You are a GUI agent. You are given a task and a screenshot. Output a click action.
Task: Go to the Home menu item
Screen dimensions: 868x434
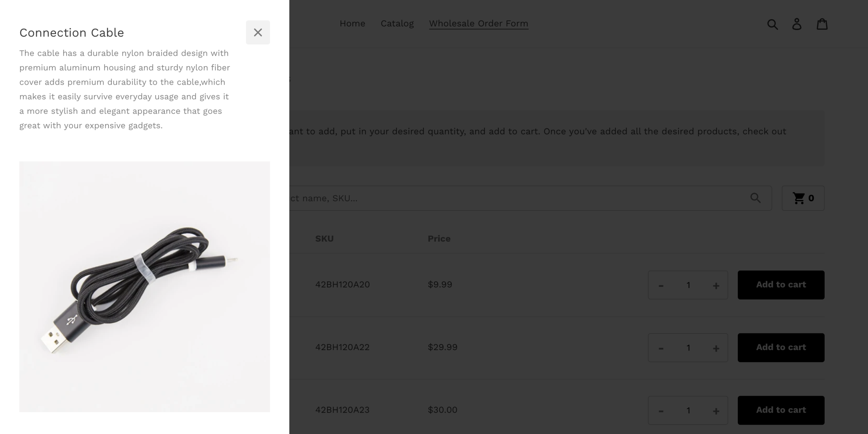pyautogui.click(x=352, y=24)
